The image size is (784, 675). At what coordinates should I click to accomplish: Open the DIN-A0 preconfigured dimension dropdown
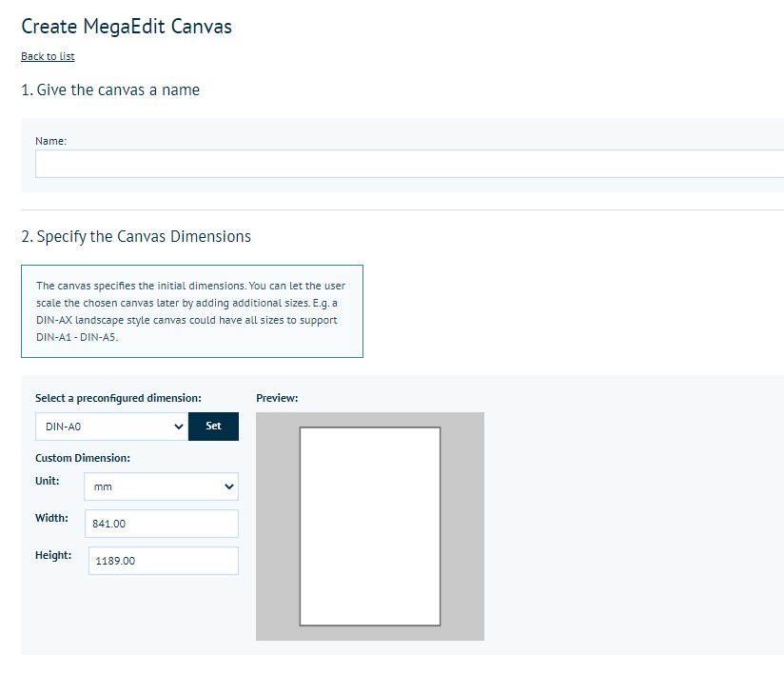tap(111, 427)
